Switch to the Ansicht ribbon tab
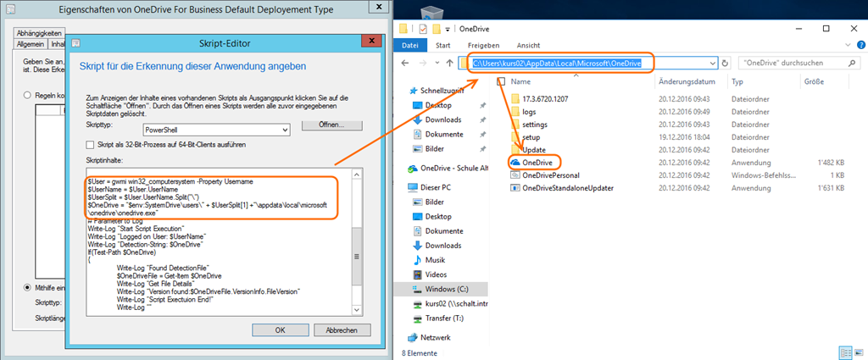The width and height of the screenshot is (868, 360). click(528, 45)
